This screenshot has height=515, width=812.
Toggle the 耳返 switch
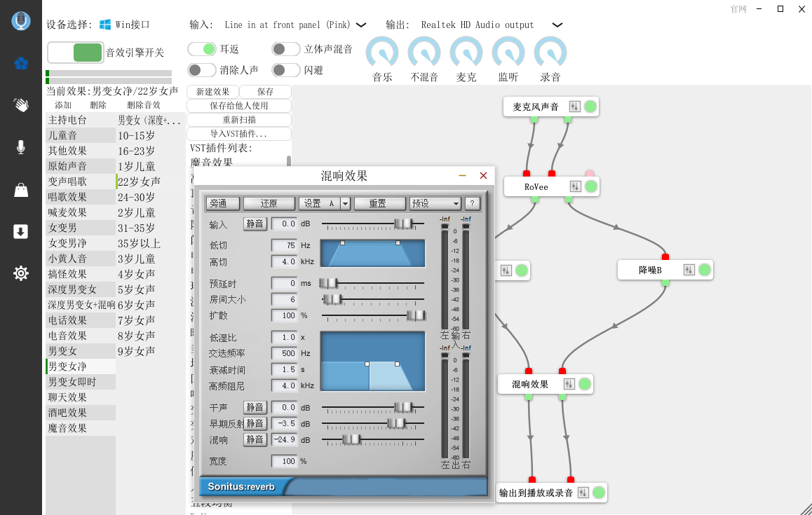click(201, 49)
